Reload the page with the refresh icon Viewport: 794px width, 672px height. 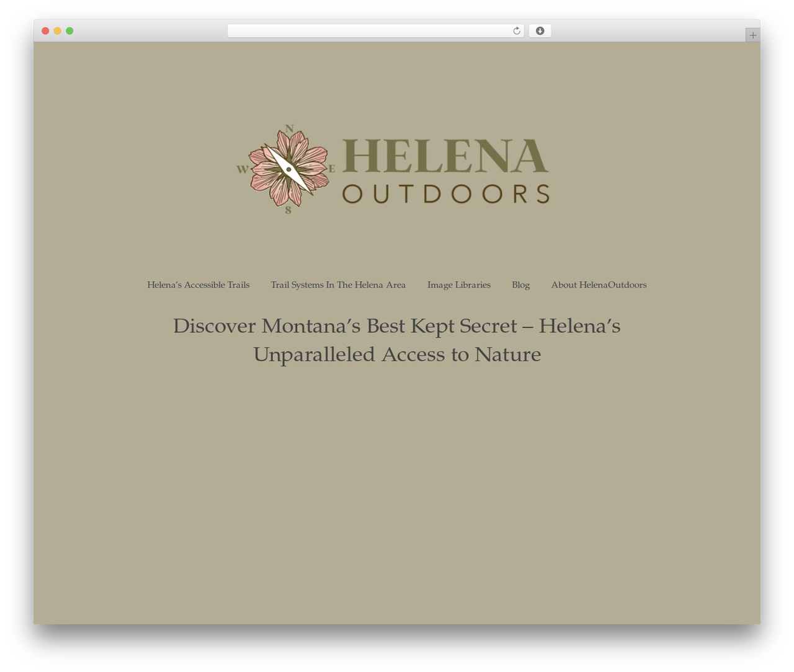[516, 31]
